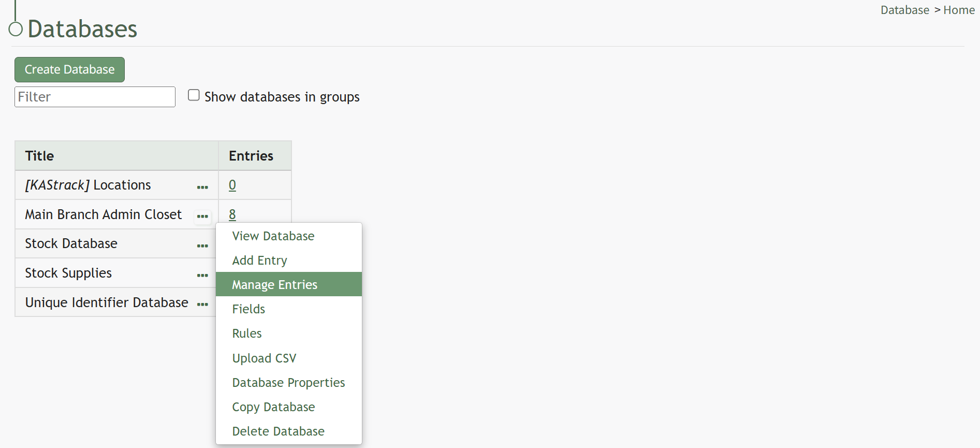Viewport: 980px width, 448px height.
Task: Select the Main Branch Admin Closet title
Action: 104,214
